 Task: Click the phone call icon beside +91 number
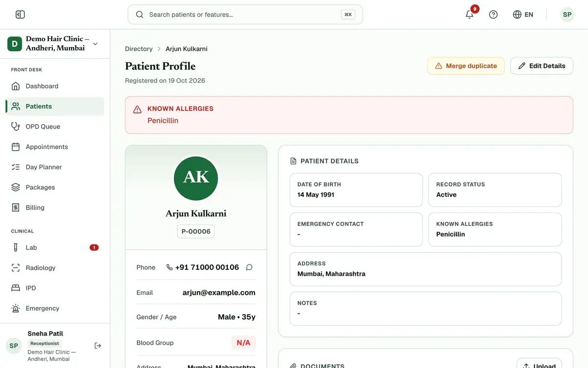point(170,267)
